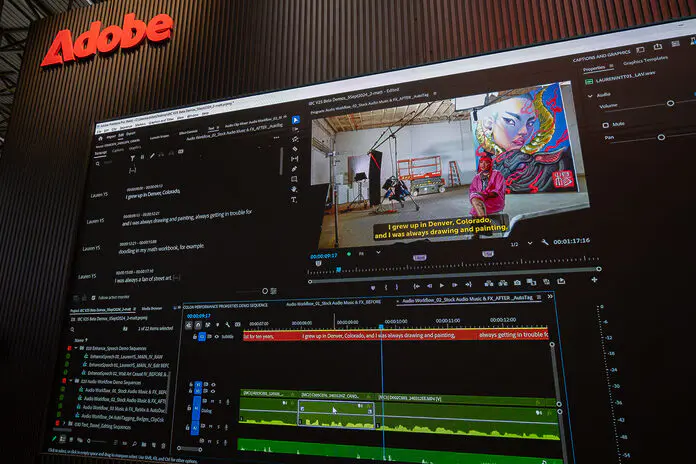Click the Export Frame camera icon
Viewport: 696px width, 464px height.
point(516,281)
